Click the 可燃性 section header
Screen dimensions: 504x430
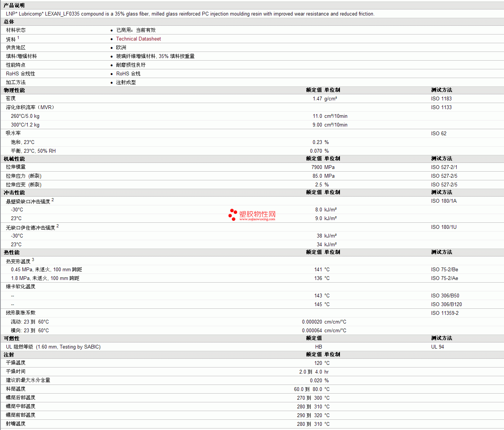click(11, 338)
